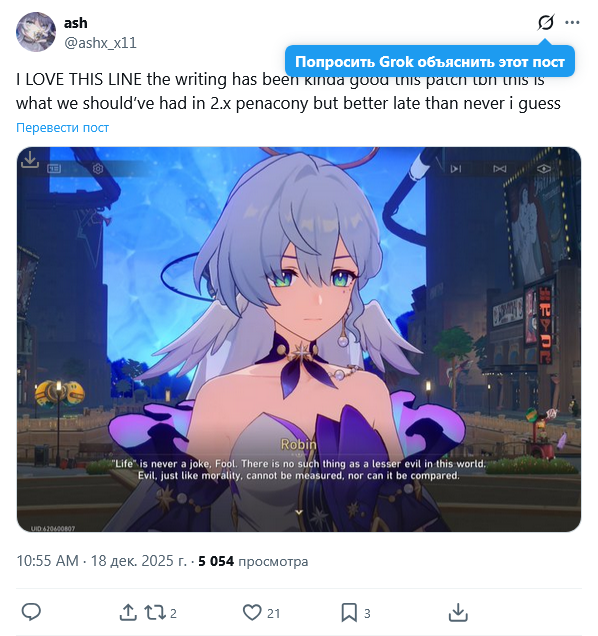Bookmark the post with 3 bookmarks
Image resolution: width=598 pixels, height=636 pixels.
coord(356,612)
